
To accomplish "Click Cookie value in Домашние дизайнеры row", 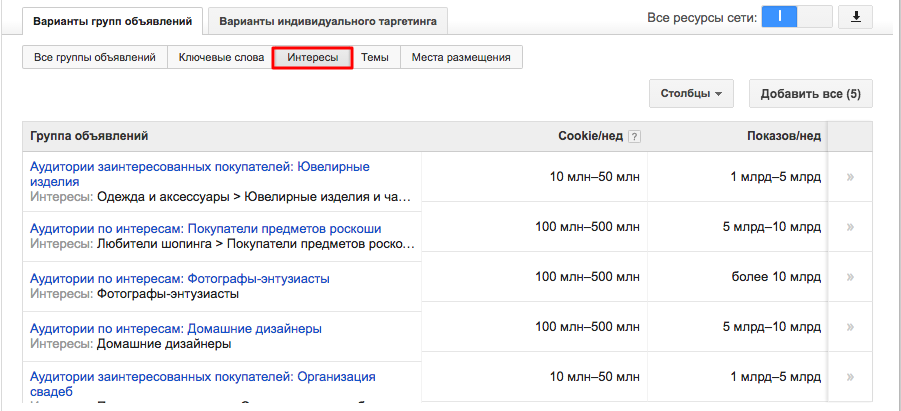I will pyautogui.click(x=587, y=327).
